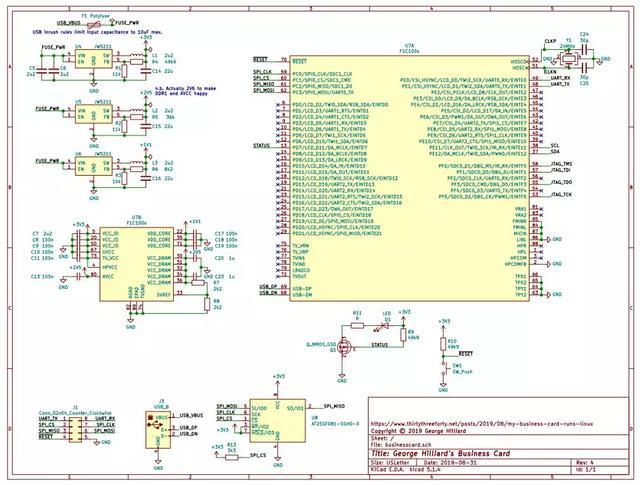The image size is (640, 485).
Task: Click the "Rev: 4" field
Action: tap(584, 463)
